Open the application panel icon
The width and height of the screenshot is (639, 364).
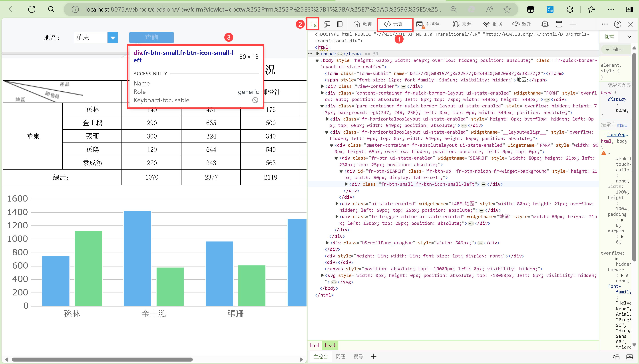pyautogui.click(x=559, y=24)
